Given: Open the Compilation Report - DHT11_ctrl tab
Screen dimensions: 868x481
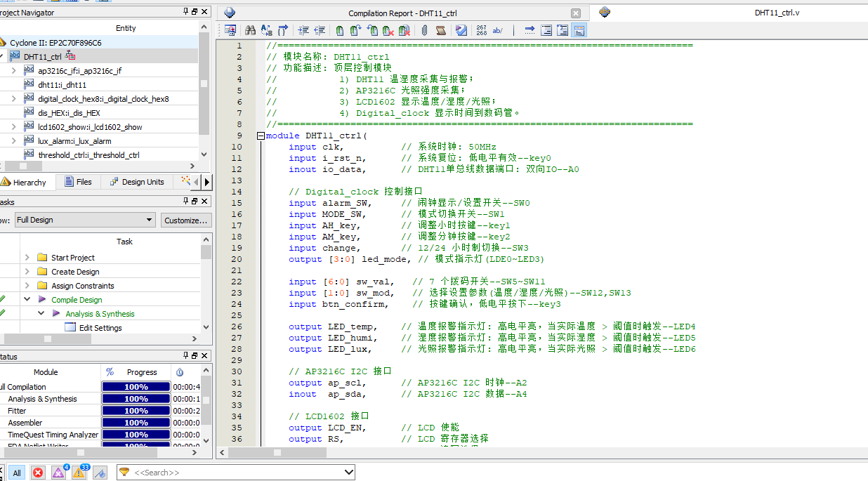Looking at the screenshot, I should tap(402, 13).
